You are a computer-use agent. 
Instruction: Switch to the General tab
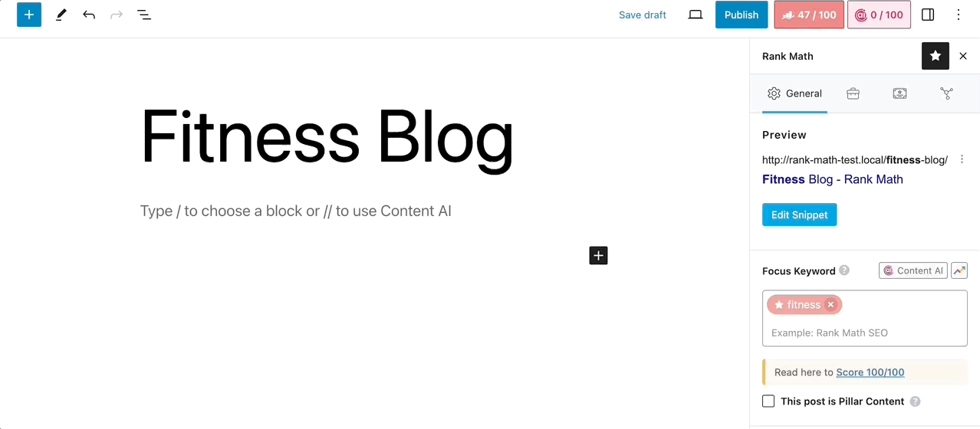[794, 93]
